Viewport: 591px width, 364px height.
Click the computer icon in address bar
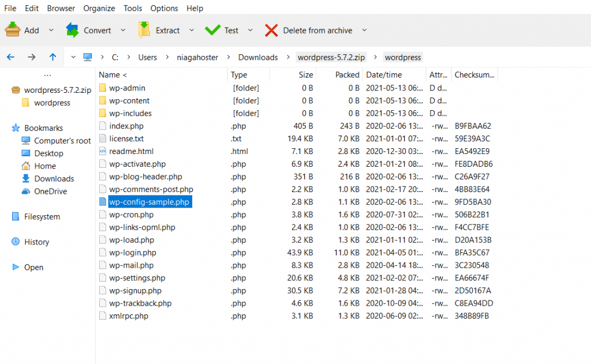coord(88,57)
